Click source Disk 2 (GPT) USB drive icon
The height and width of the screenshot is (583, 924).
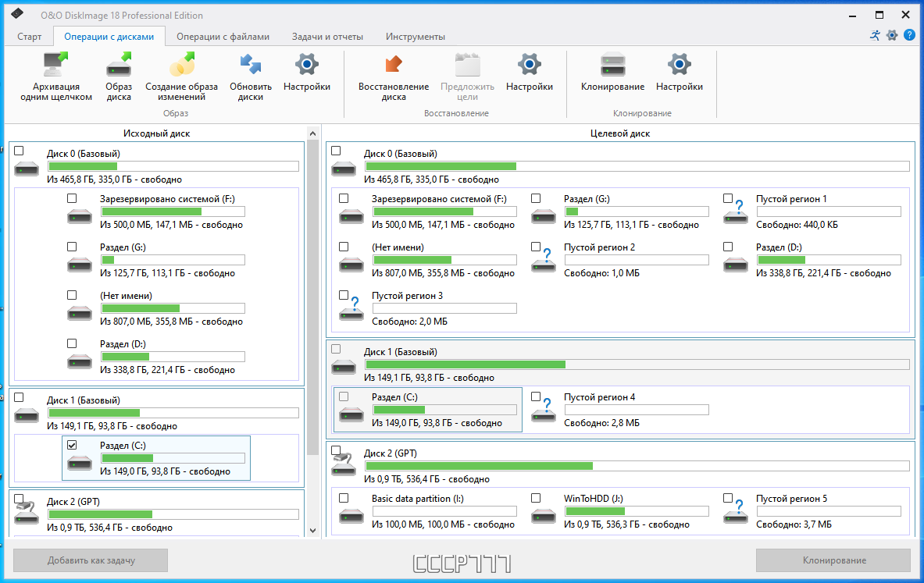point(27,511)
